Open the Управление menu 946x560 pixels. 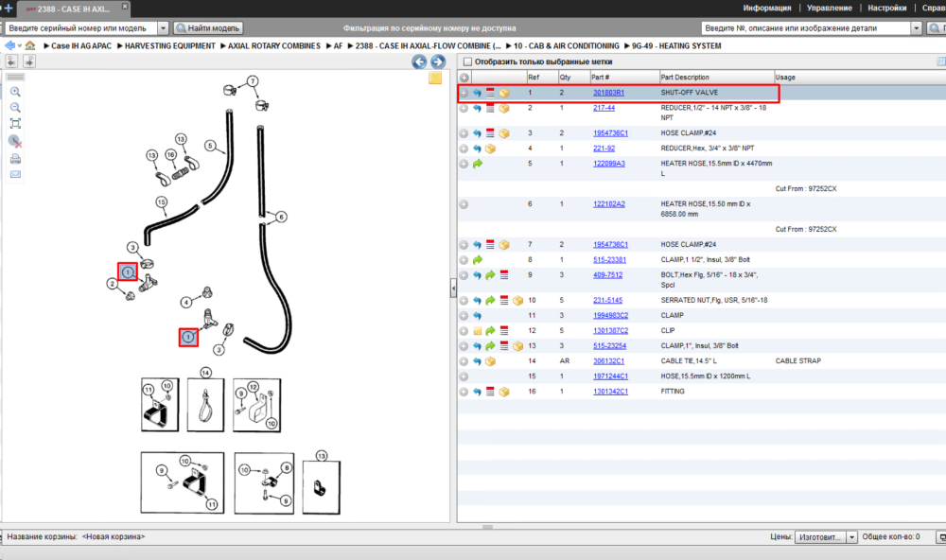(830, 8)
